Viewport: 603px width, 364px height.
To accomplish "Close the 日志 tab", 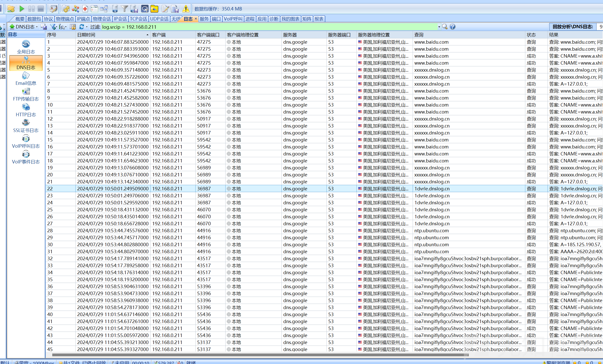I will coord(196,18).
